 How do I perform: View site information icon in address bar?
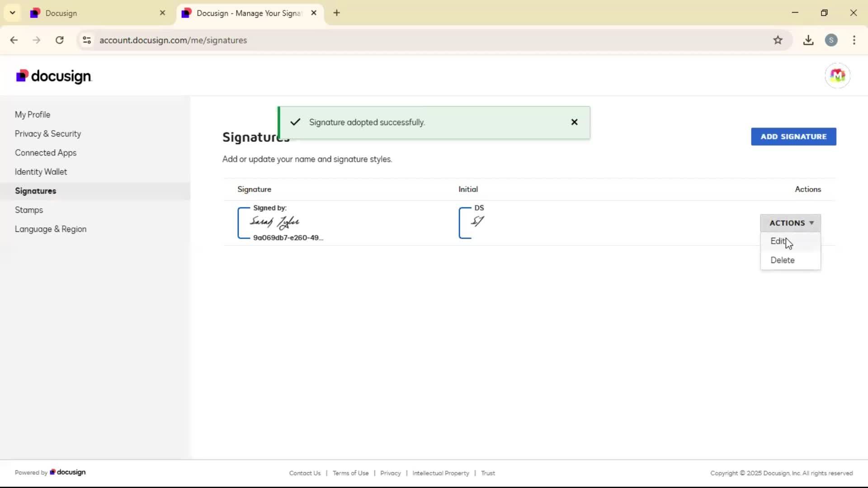87,40
